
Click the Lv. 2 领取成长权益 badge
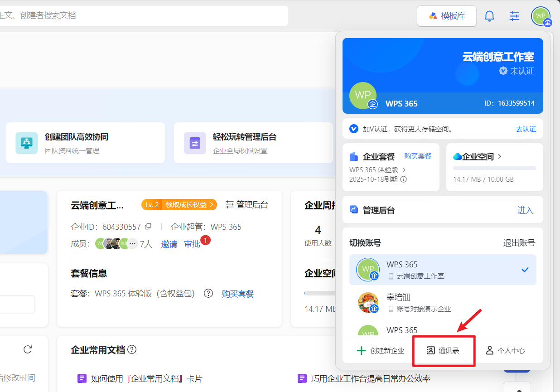(x=179, y=204)
